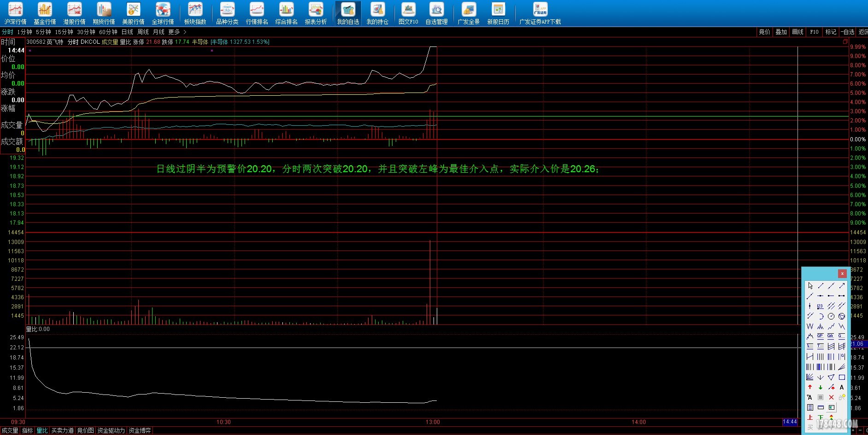This screenshot has width=868, height=435.
Task: Switch to 5分钟 chart period
Action: (43, 32)
